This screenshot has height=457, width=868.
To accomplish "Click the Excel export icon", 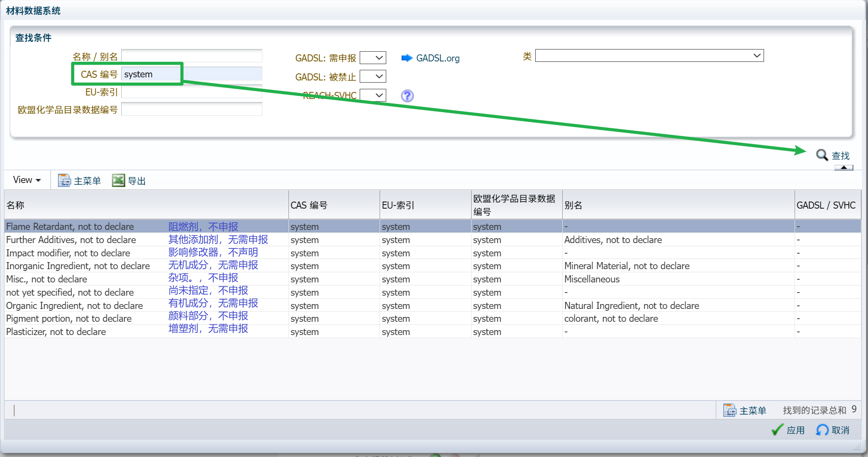I will (x=118, y=180).
